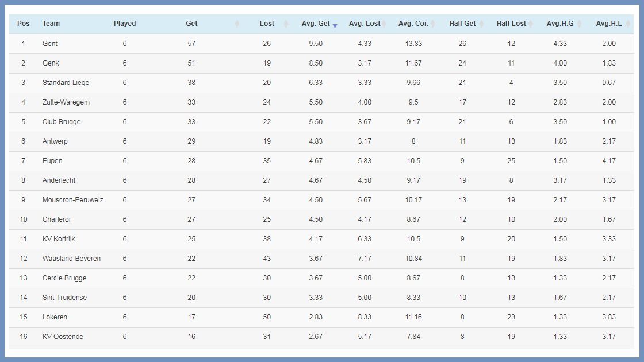Click the Avg.H.G header label
The image size is (644, 362).
[x=560, y=24]
